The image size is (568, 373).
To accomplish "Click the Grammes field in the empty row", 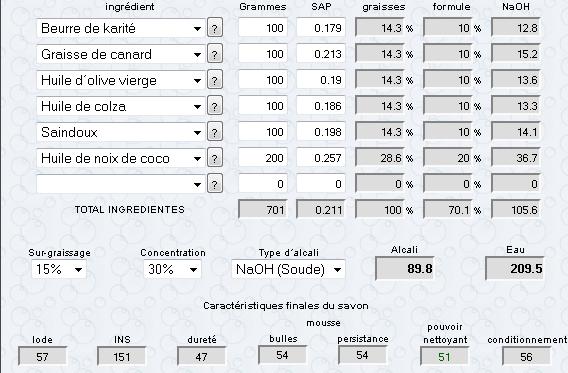I will coord(263,184).
